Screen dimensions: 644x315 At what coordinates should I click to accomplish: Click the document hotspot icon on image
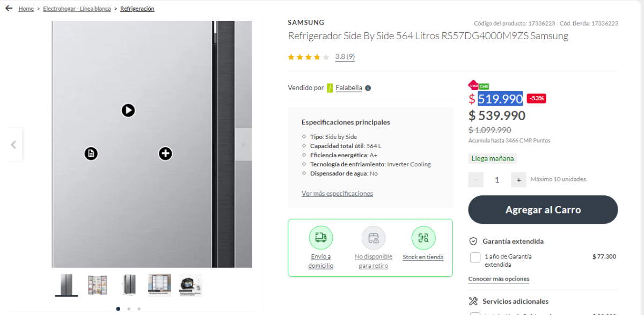tap(91, 153)
